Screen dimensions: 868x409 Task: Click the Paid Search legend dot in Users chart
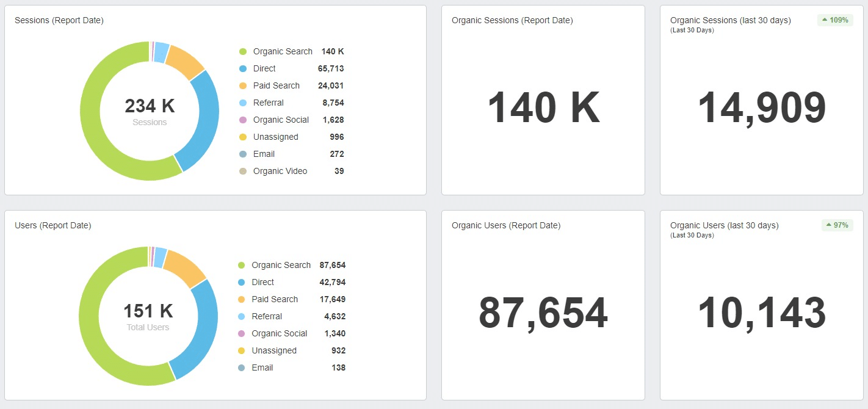pos(243,299)
